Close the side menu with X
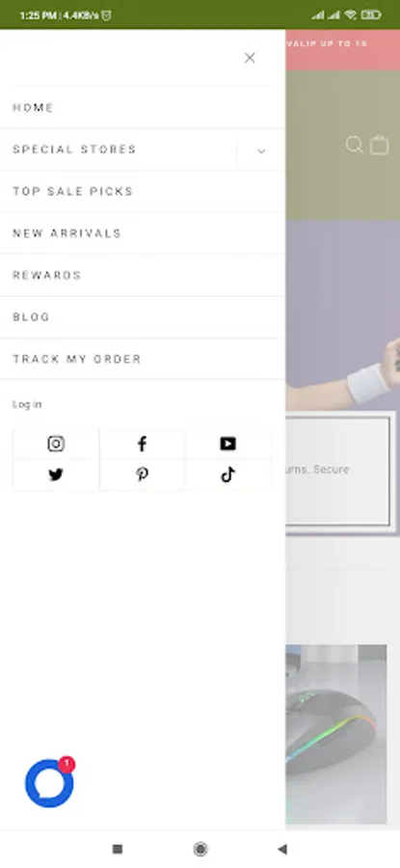The height and width of the screenshot is (868, 400). point(250,58)
